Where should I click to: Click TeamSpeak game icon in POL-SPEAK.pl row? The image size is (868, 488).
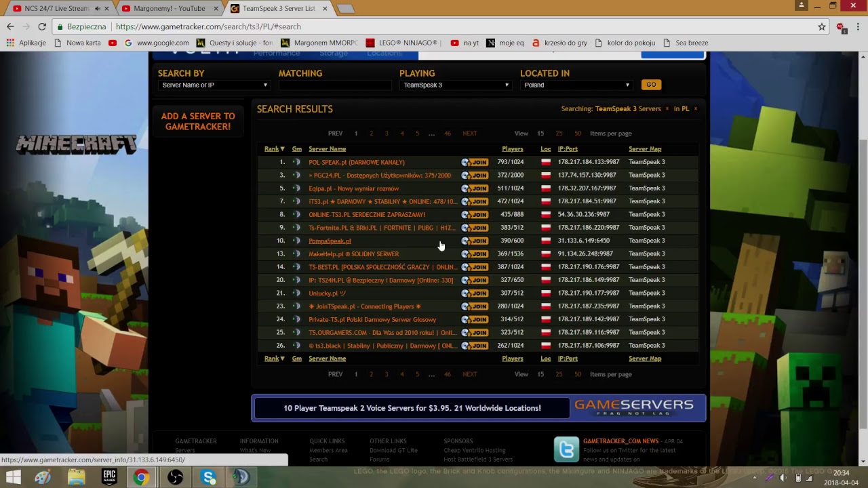tap(296, 162)
